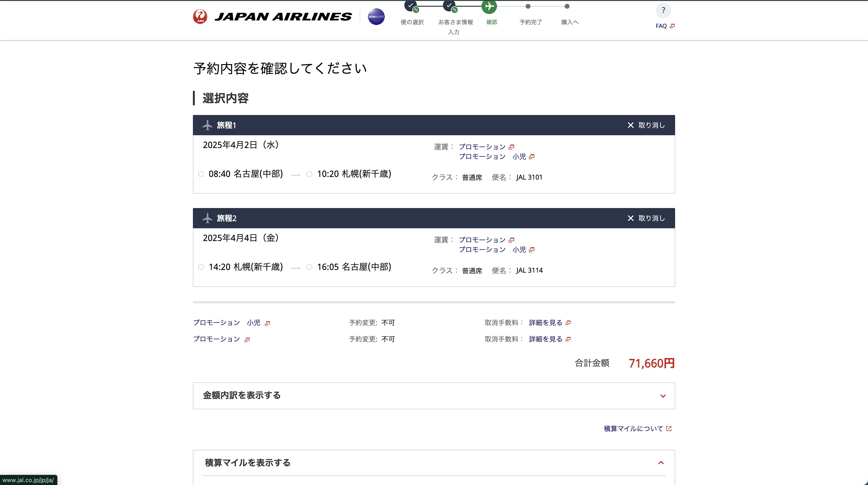The width and height of the screenshot is (868, 485).
Task: Cancel 旅程1 using 取り消し
Action: tap(646, 125)
